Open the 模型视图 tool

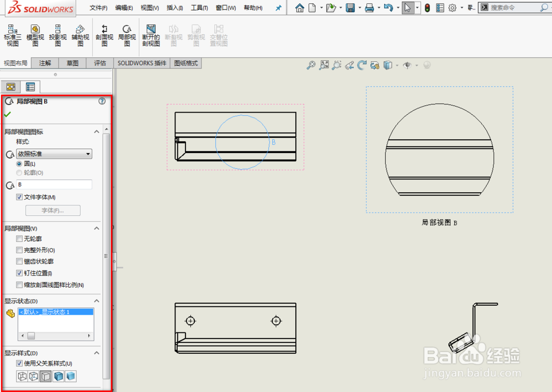click(x=35, y=34)
